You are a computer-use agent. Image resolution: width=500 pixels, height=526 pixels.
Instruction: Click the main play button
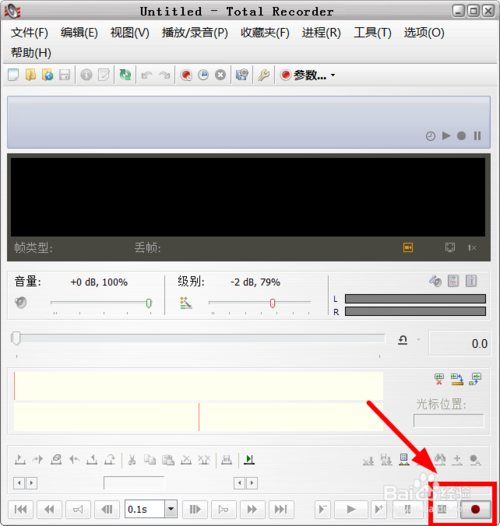tap(351, 509)
